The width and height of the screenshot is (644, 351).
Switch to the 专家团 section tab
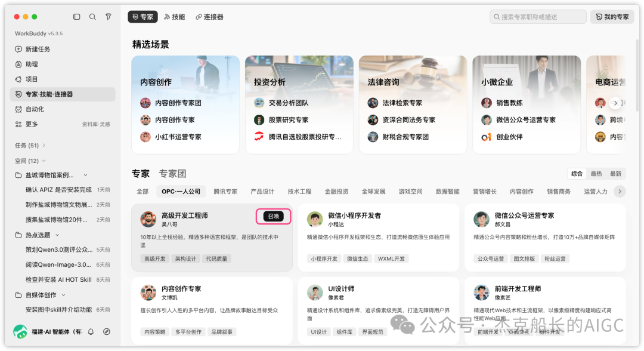pyautogui.click(x=172, y=174)
